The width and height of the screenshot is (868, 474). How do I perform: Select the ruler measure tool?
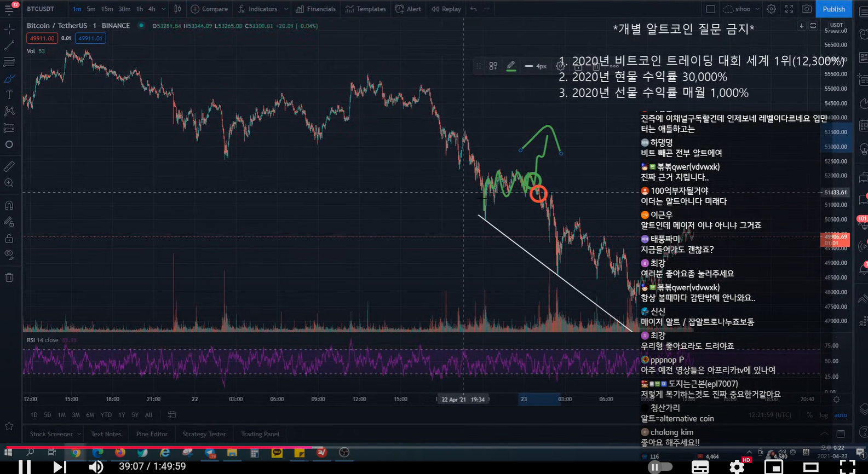(9, 166)
